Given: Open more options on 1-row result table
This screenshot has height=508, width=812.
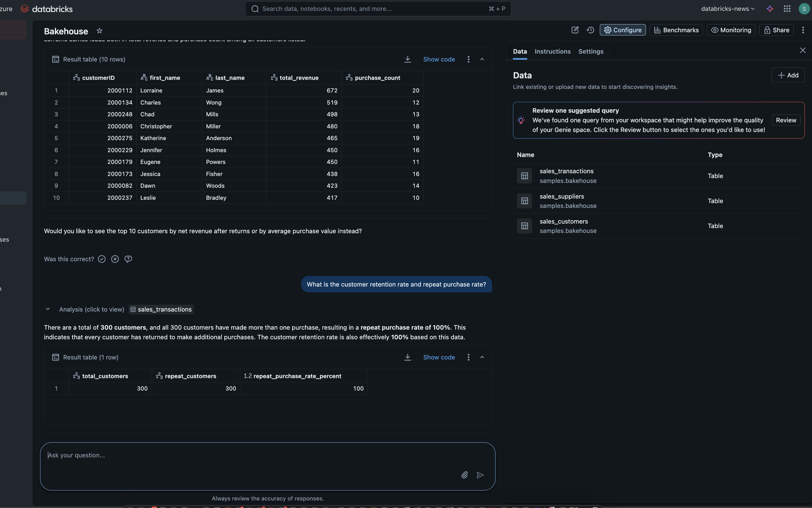Looking at the screenshot, I should (x=468, y=357).
